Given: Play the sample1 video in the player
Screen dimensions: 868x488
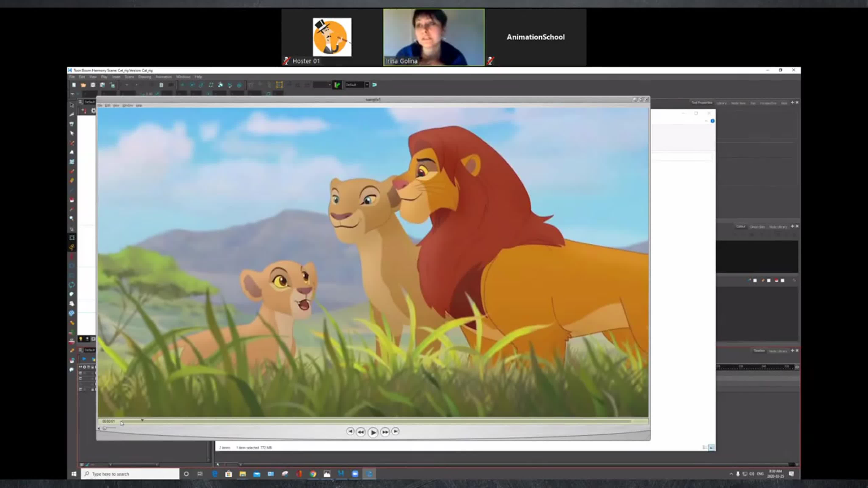Looking at the screenshot, I should [x=373, y=432].
